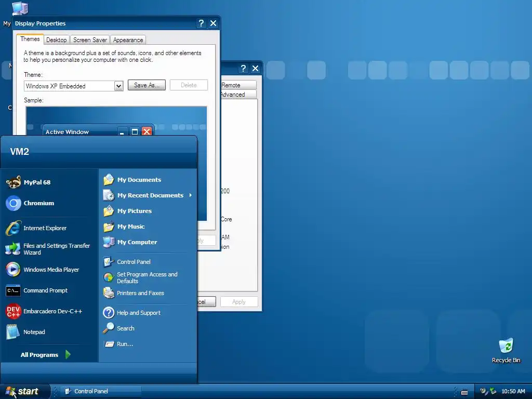Screen dimensions: 532x399
Task: Click on-screen keyboard icon in taskbar
Action: click(x=464, y=392)
